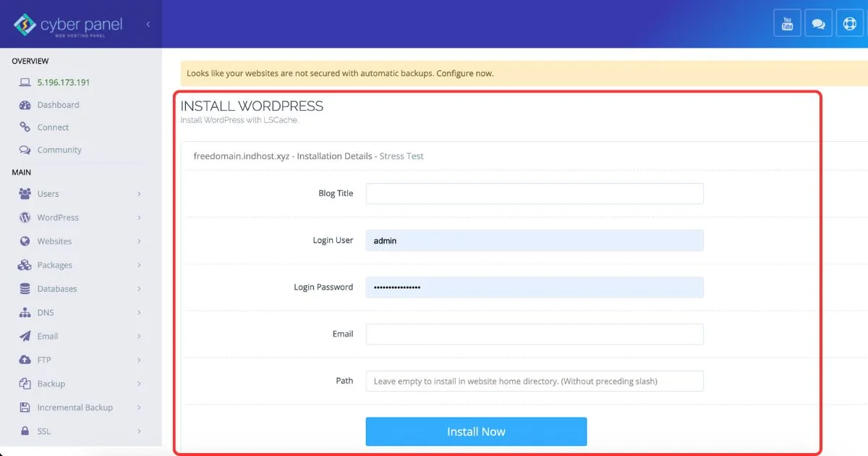Click the Configure now backup notice
The width and height of the screenshot is (868, 456).
(x=465, y=73)
